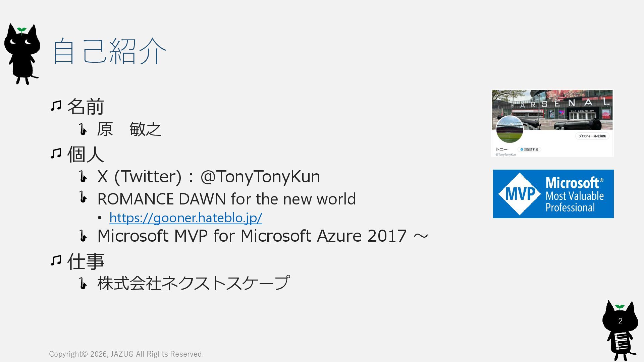This screenshot has height=362, width=644.
Task: Click the saxophone bullet beside ROMANCE DAWN
Action: (83, 197)
